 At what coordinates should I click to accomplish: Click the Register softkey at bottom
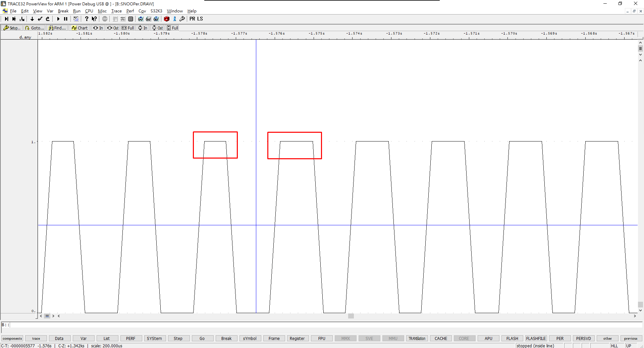click(297, 338)
